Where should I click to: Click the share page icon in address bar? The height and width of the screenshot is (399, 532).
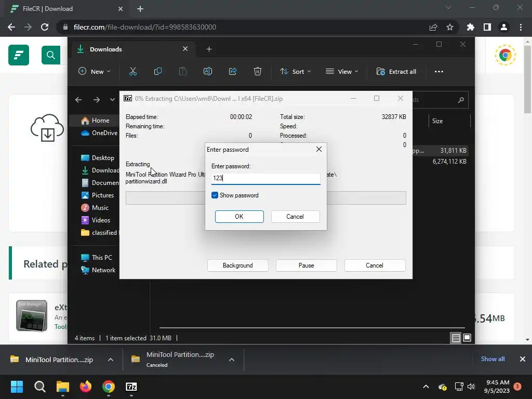click(x=433, y=27)
